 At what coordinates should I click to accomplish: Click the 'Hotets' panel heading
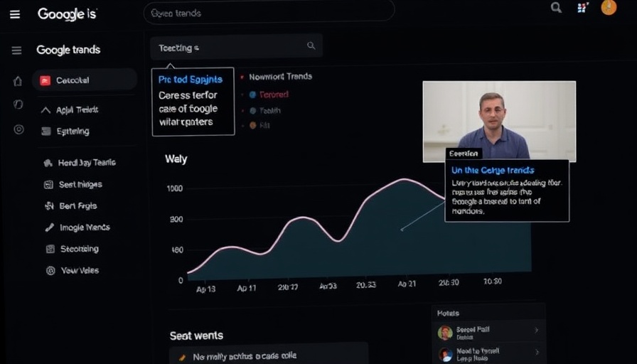click(448, 314)
